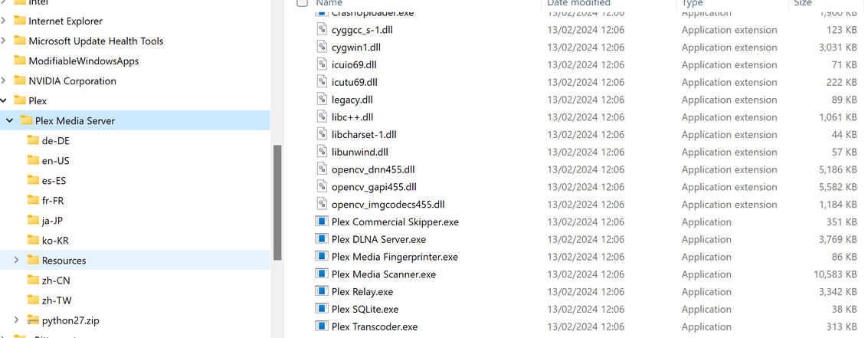Click the cygwin1.dll file icon

tap(323, 47)
